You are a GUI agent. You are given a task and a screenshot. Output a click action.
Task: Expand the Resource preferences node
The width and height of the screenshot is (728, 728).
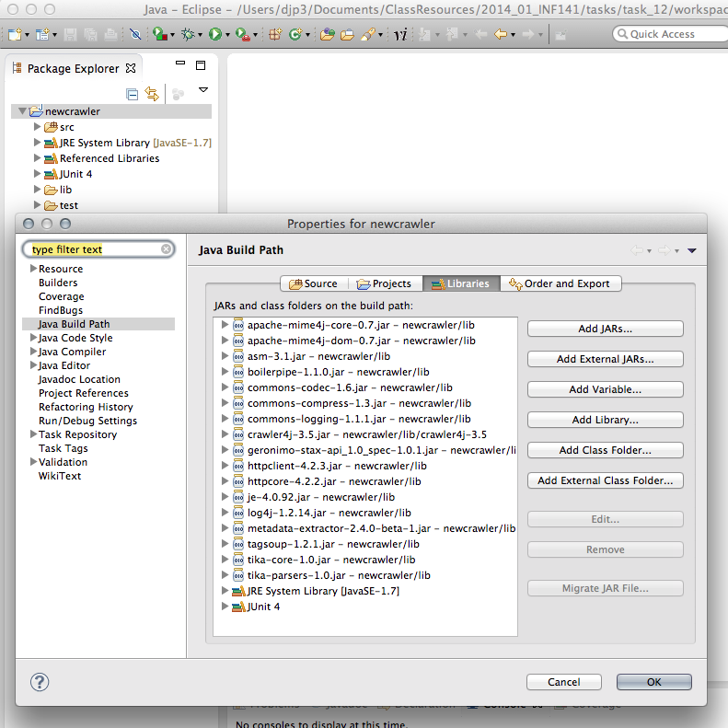(x=33, y=269)
